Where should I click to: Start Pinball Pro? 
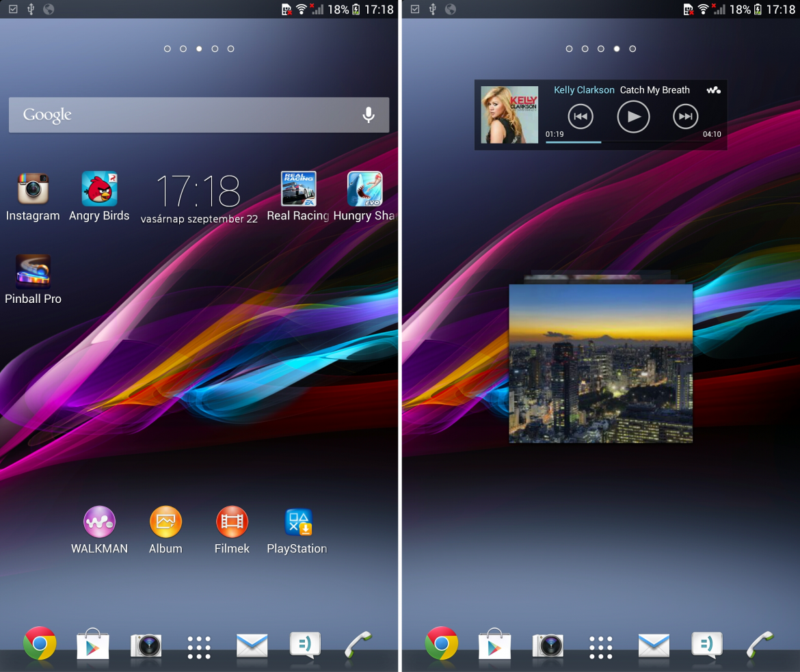coord(33,271)
